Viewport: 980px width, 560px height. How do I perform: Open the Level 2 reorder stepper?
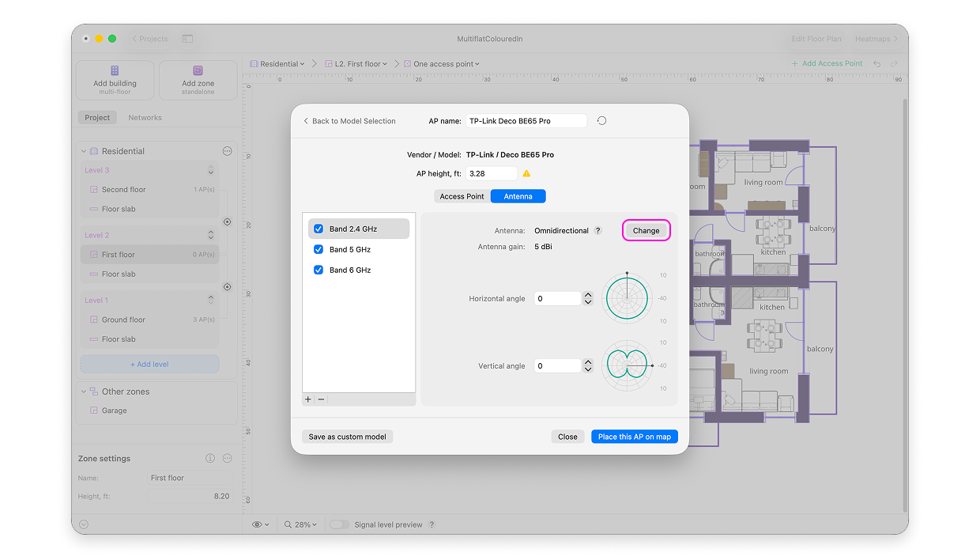click(x=211, y=236)
